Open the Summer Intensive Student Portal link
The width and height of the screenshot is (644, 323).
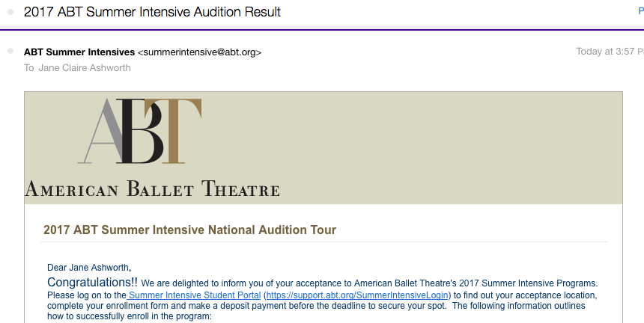pyautogui.click(x=194, y=295)
